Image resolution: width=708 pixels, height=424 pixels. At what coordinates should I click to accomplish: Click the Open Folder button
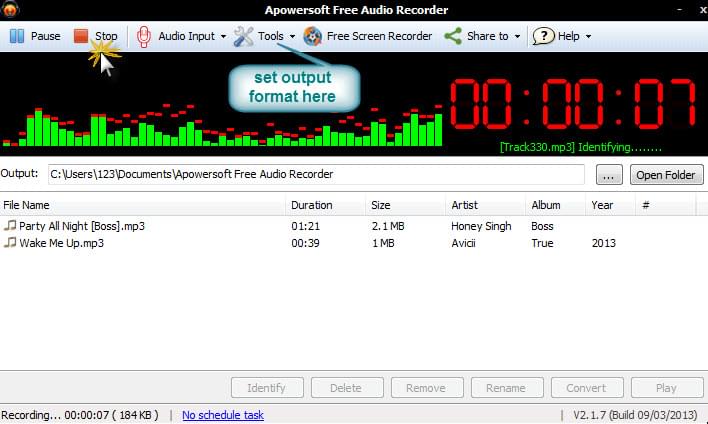click(x=666, y=175)
